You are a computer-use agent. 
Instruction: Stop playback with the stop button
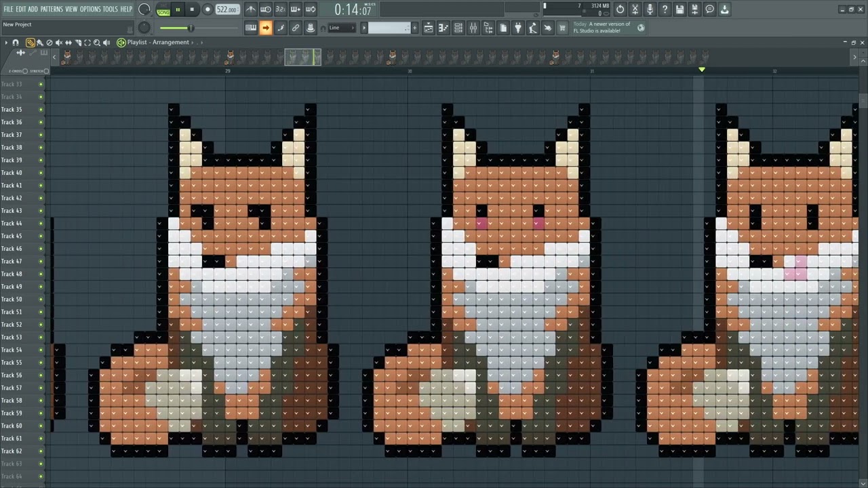pos(193,9)
